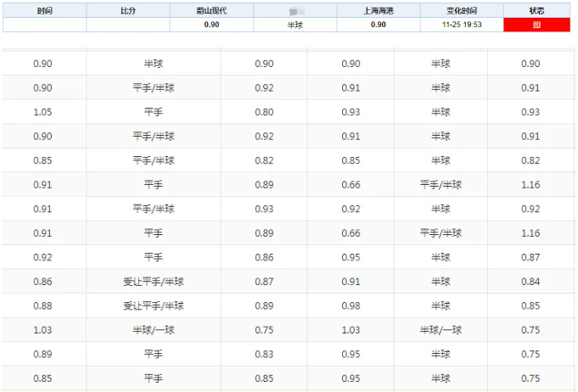578x392 pixels.
Task: Click the blurred logo header cell
Action: click(x=295, y=11)
